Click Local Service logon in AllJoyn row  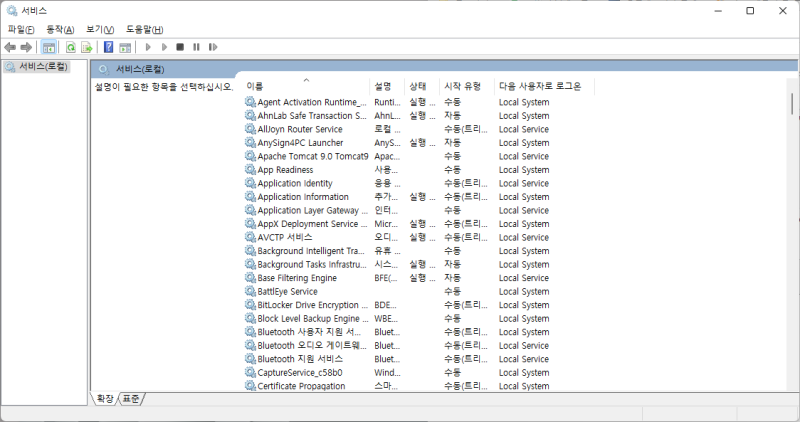524,129
